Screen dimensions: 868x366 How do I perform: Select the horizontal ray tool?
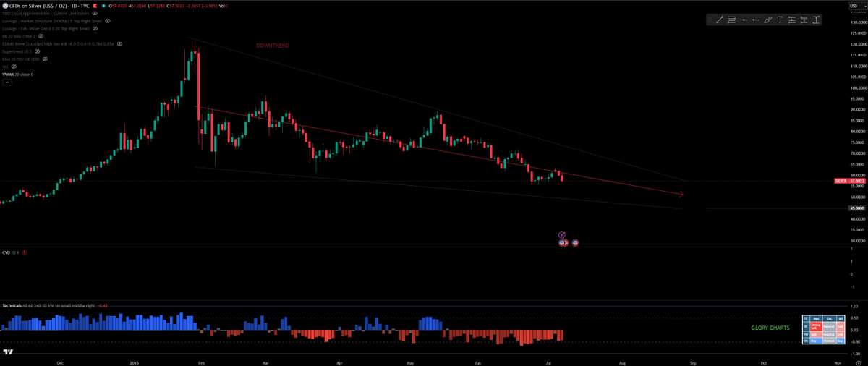[x=756, y=20]
